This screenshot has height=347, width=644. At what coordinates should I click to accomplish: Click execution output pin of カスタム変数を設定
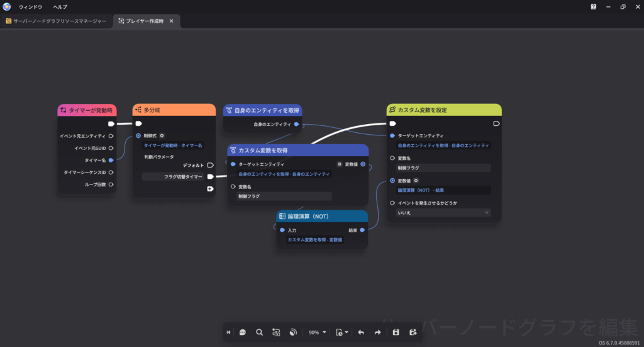(496, 123)
